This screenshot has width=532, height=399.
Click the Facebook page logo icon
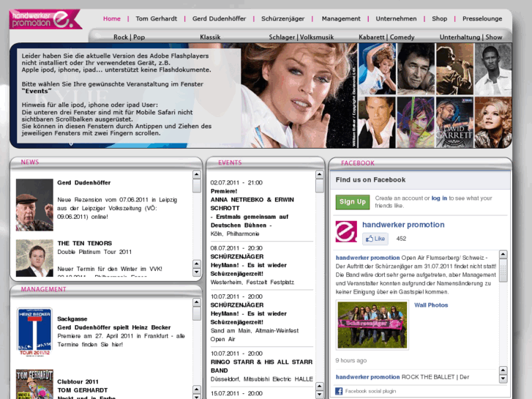point(346,231)
